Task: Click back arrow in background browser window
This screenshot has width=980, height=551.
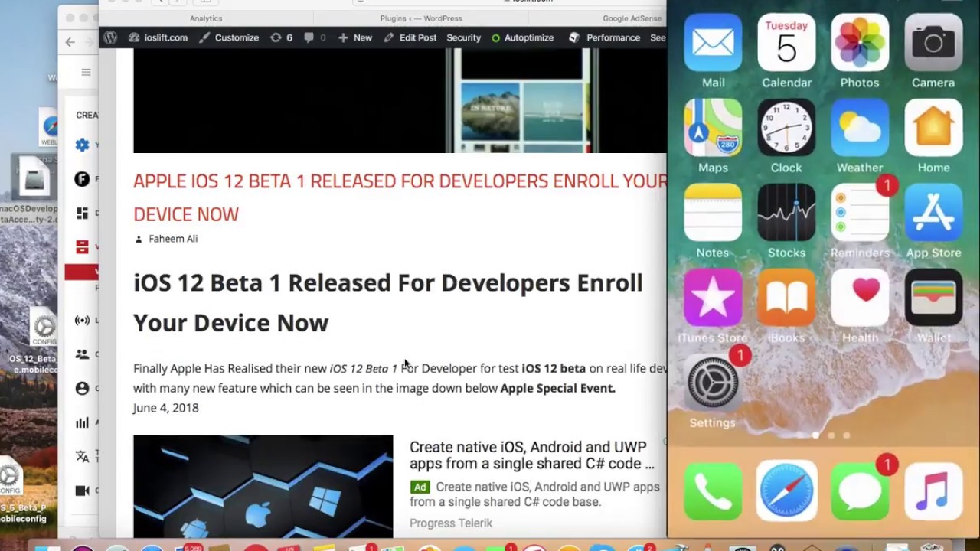Action: (x=70, y=43)
